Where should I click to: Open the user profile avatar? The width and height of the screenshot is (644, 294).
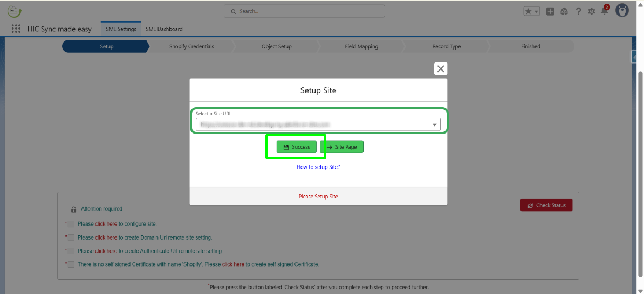(x=622, y=11)
